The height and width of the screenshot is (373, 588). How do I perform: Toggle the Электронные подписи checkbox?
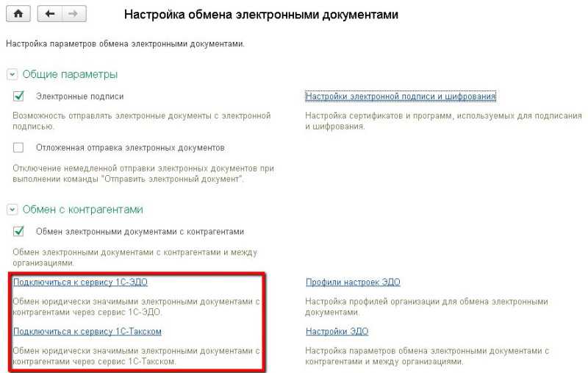(x=18, y=96)
